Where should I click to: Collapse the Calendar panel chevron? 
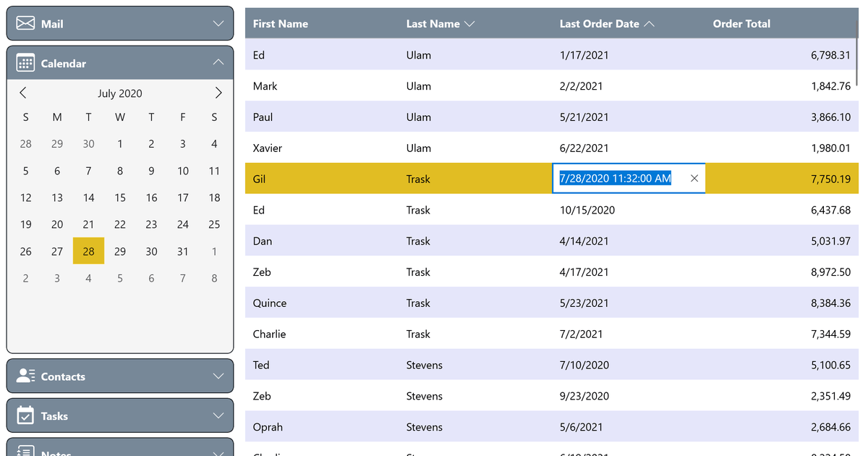click(x=218, y=63)
